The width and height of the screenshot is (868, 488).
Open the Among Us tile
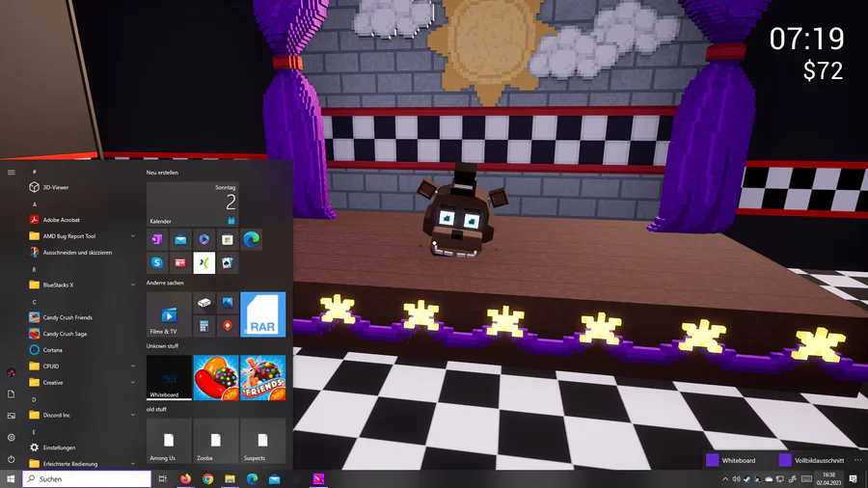[x=169, y=441]
